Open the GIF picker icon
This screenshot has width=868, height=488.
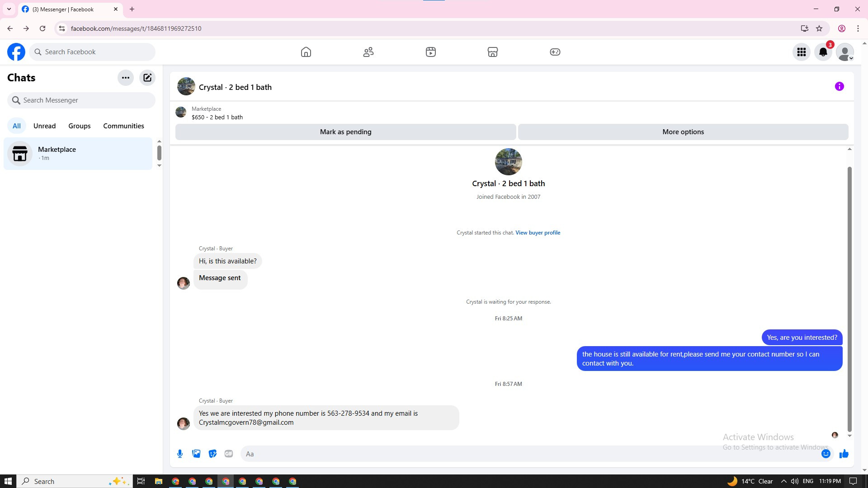pos(229,454)
